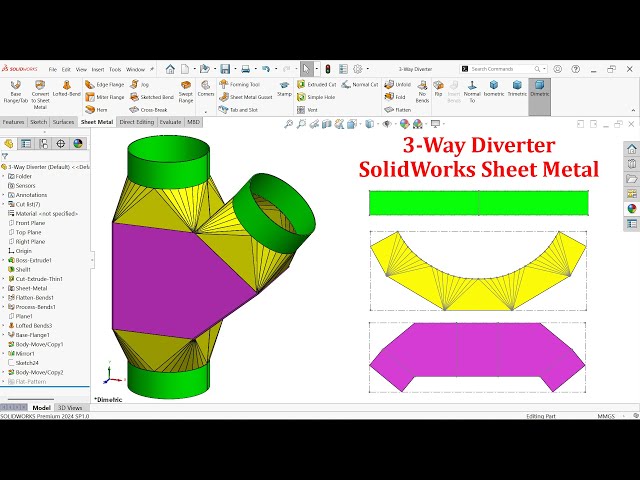
Task: Expand the Cut list(7) folder
Action: [4, 204]
